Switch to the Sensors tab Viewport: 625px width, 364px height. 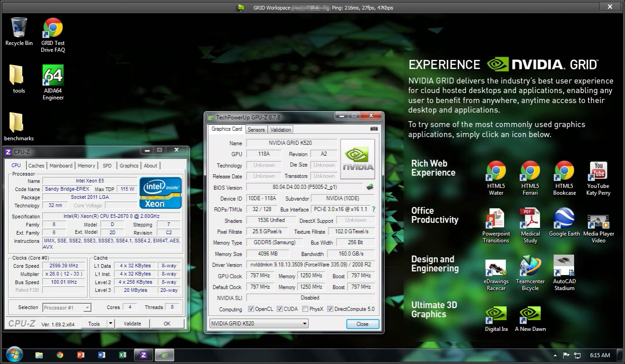[x=256, y=130]
